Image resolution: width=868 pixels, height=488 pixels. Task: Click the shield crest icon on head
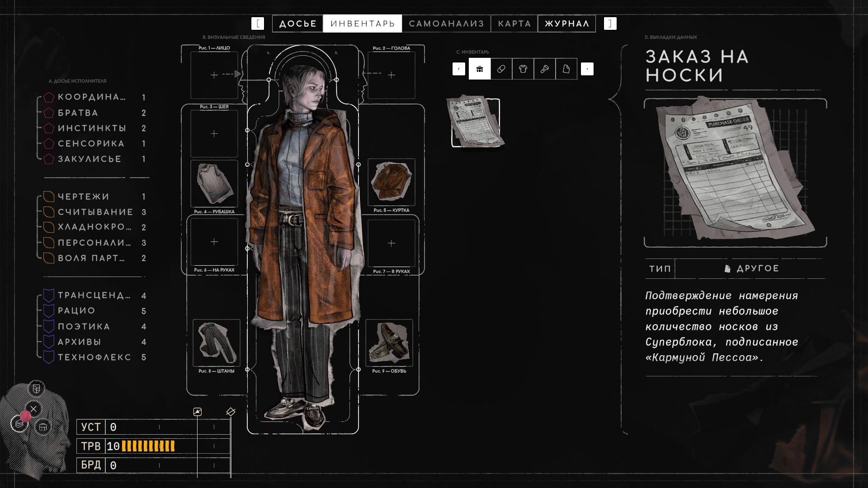coord(37,389)
